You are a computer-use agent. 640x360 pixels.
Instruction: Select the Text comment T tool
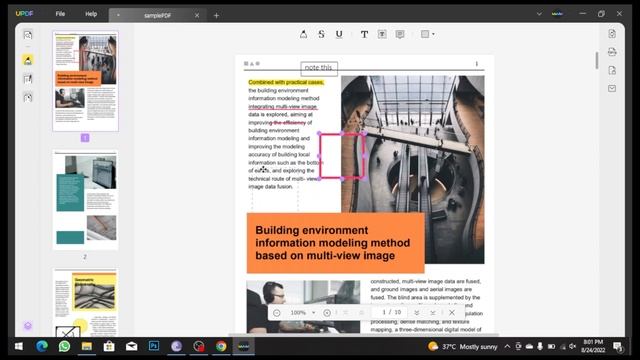coord(364,34)
